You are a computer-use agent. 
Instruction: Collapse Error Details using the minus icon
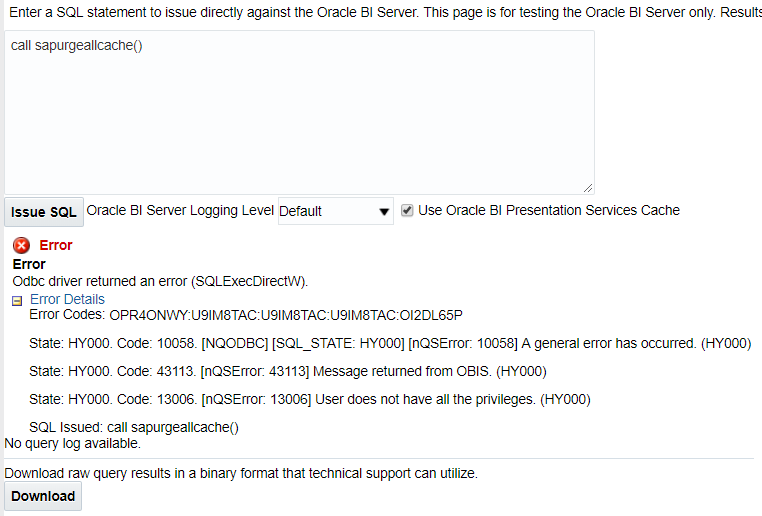[17, 301]
